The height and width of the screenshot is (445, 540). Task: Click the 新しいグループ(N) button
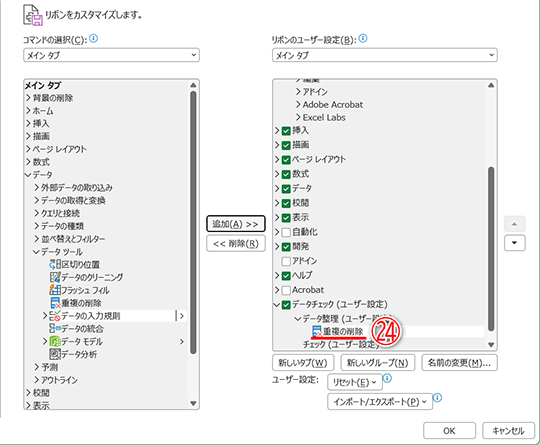pyautogui.click(x=377, y=363)
